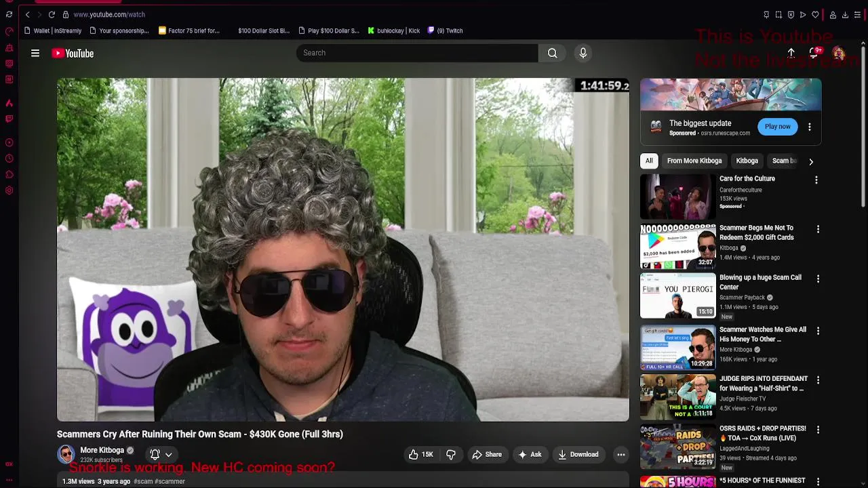The width and height of the screenshot is (868, 488).
Task: Click the ad blocker shield icon
Action: click(x=791, y=14)
